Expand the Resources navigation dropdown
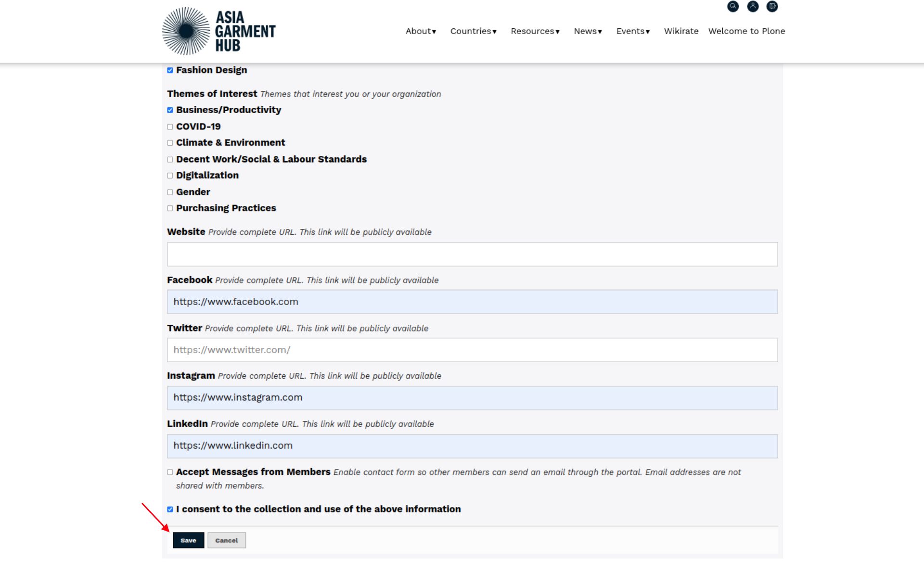Viewport: 924px width, 572px height. pos(535,31)
